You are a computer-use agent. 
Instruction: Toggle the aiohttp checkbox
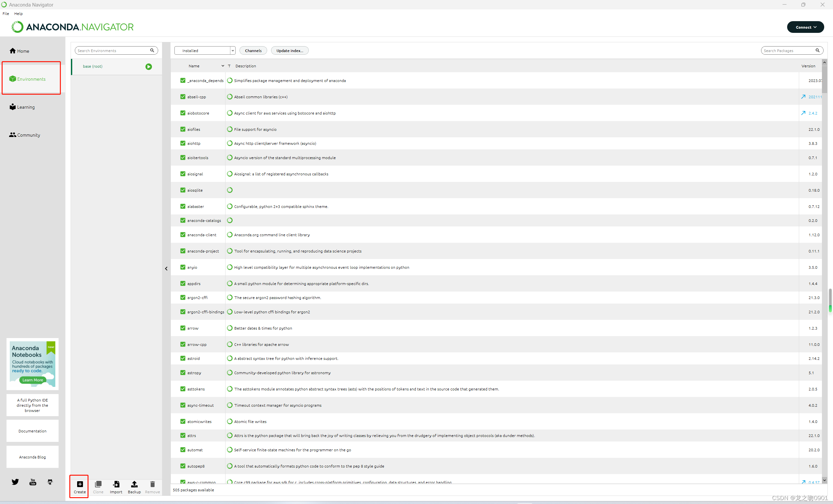coord(183,143)
